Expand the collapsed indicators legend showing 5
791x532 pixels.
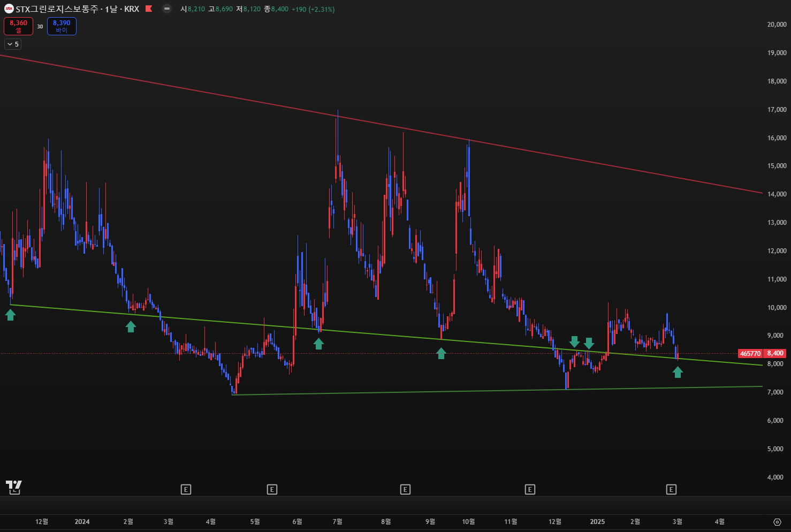13,44
